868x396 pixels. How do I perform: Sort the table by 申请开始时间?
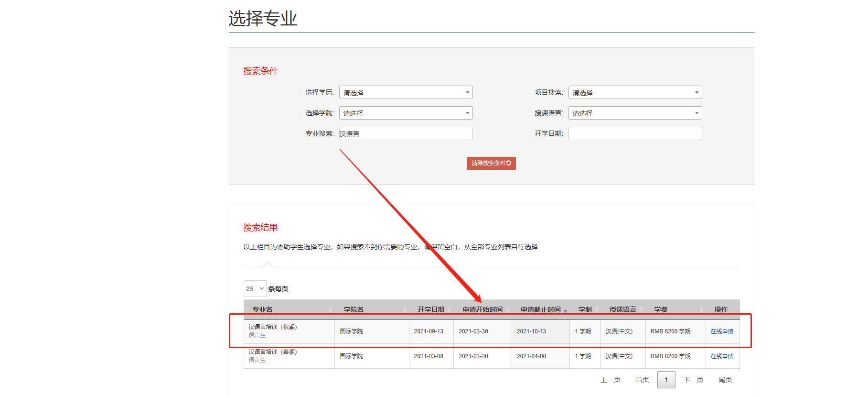coord(482,309)
